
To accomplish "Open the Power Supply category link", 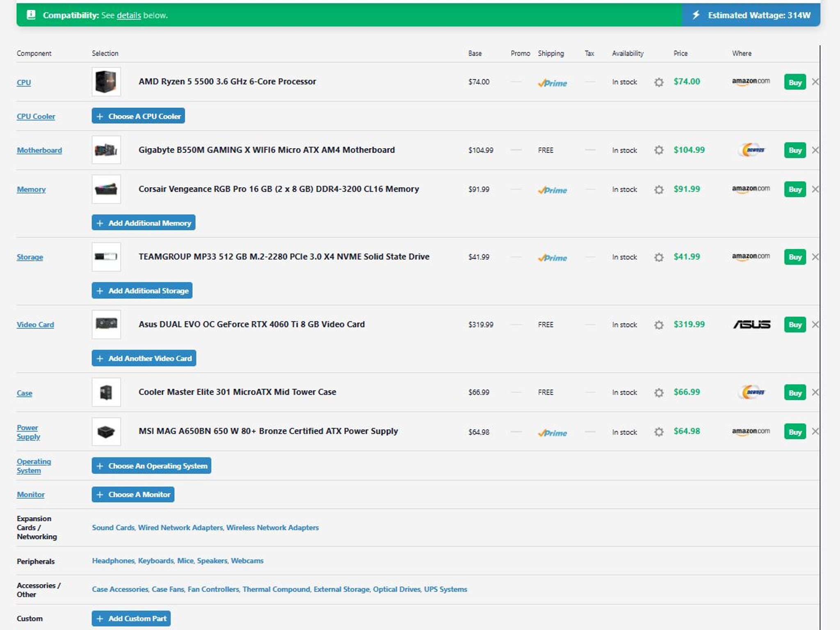I will coord(28,432).
